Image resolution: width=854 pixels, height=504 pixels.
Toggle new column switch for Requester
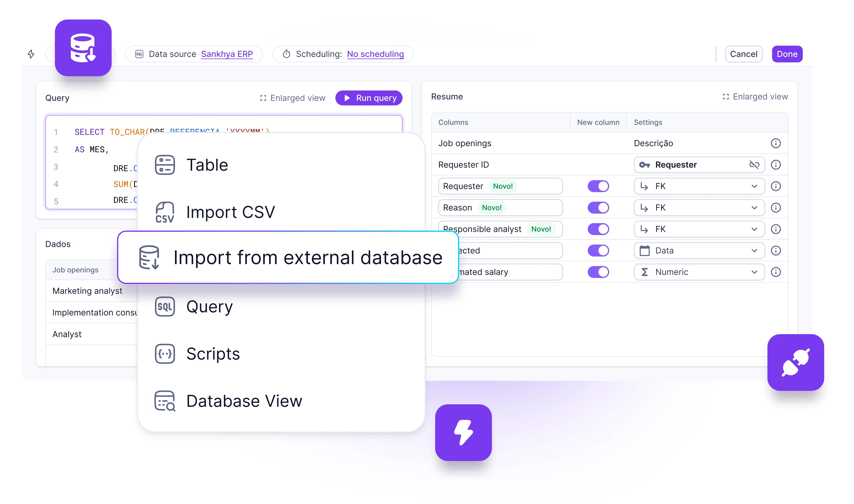tap(598, 186)
